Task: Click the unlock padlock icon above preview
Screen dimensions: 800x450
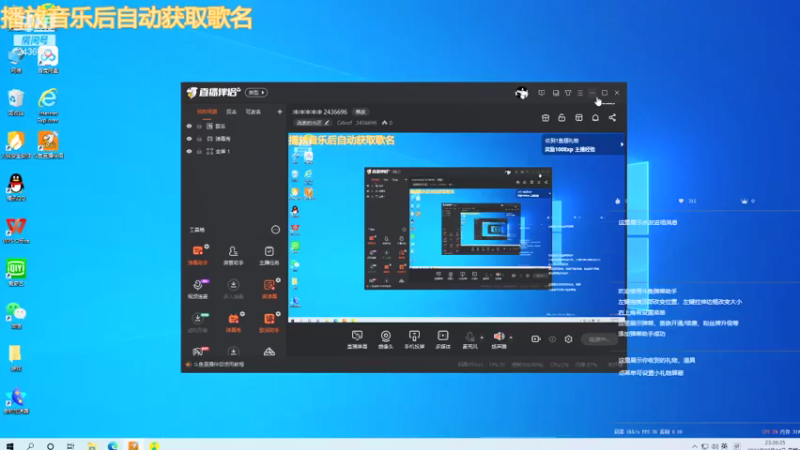Action: (x=562, y=118)
